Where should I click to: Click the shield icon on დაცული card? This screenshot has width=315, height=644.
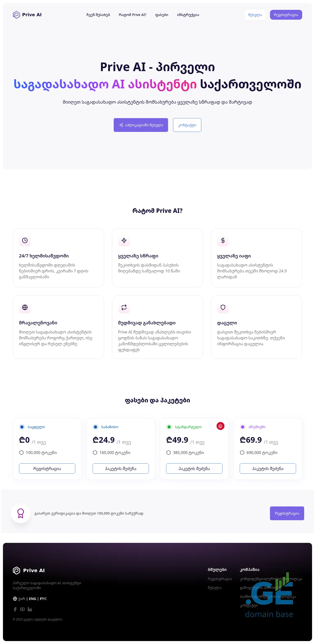tap(223, 308)
